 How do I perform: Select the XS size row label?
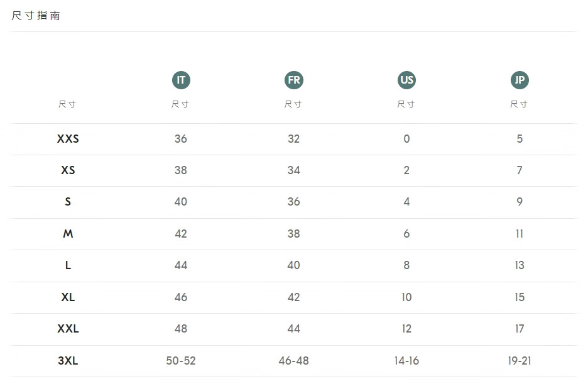click(68, 170)
